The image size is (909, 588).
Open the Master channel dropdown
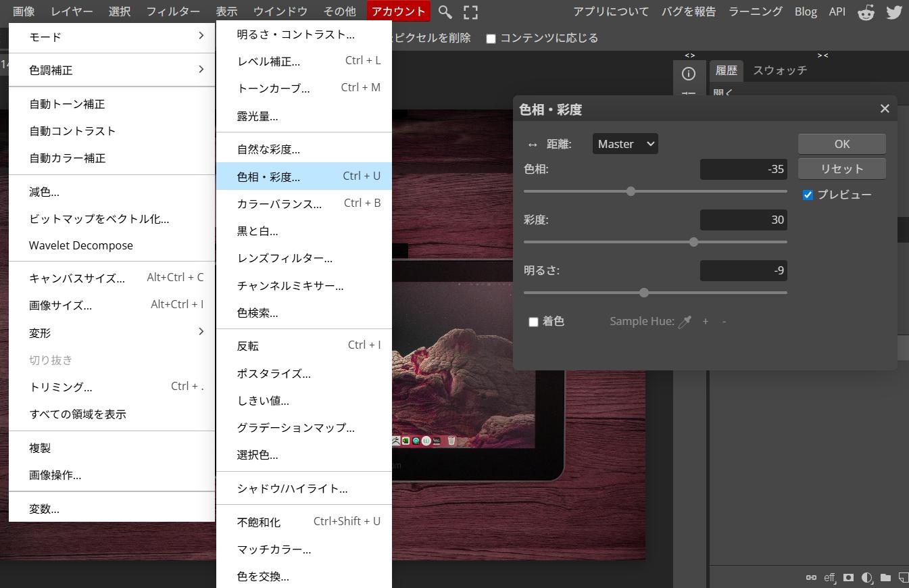point(624,143)
